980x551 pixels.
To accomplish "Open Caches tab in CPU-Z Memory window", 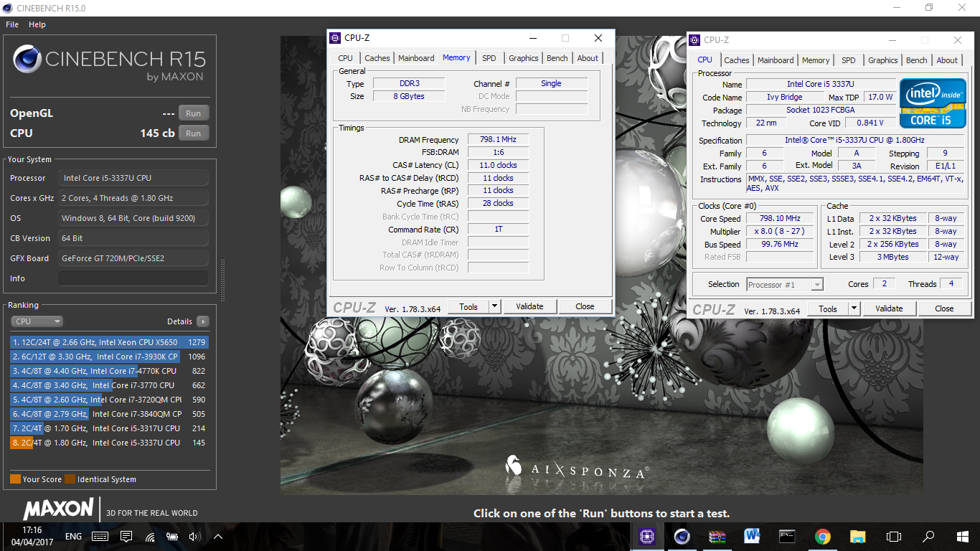I will point(377,58).
